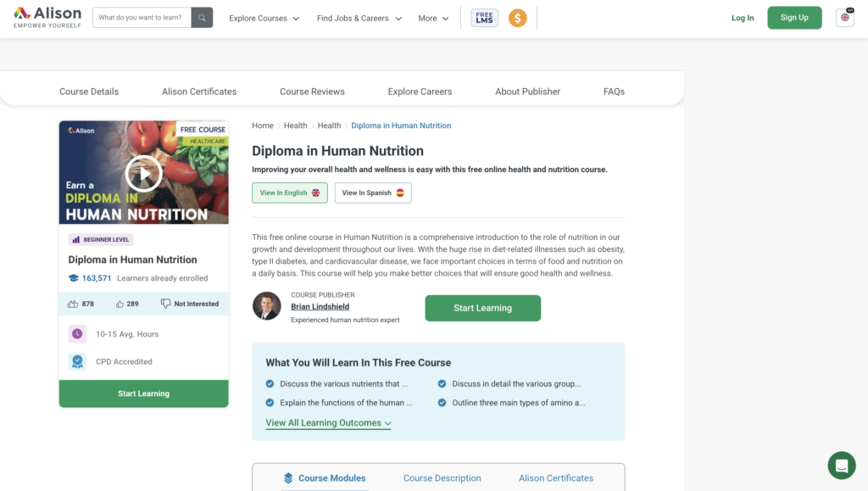Expand the Explore Courses dropdown

264,18
